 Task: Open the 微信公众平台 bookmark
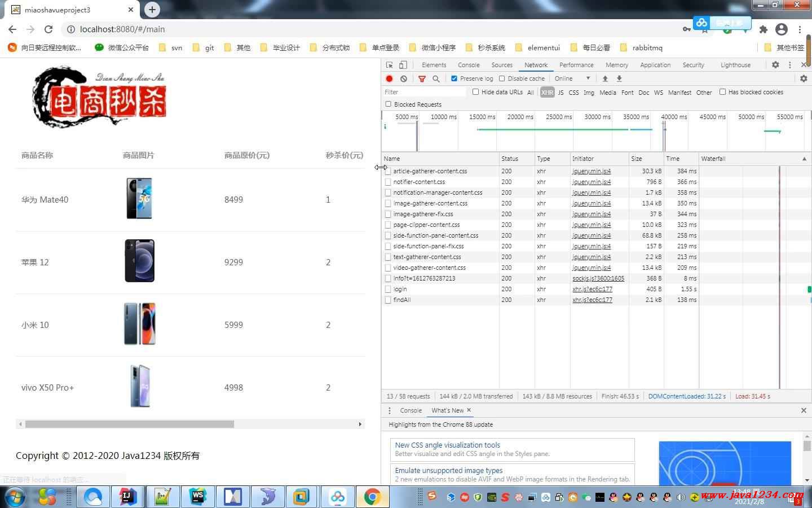point(122,47)
